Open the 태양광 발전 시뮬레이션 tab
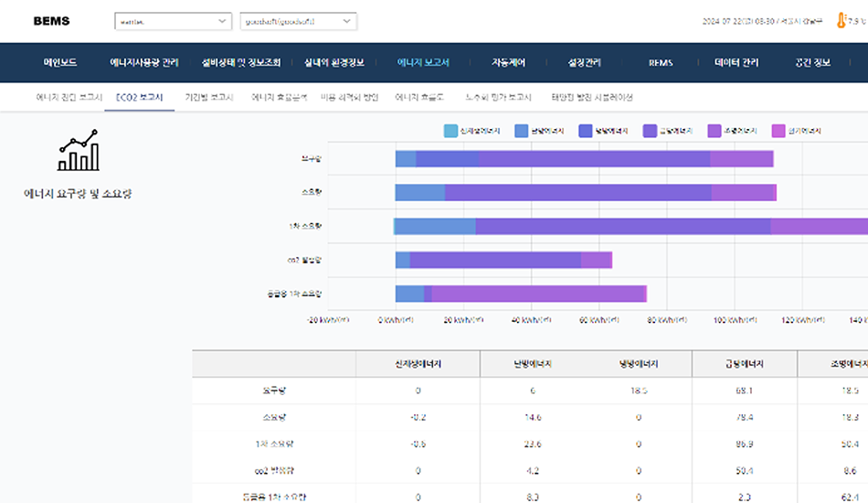The image size is (868, 503). pyautogui.click(x=592, y=97)
